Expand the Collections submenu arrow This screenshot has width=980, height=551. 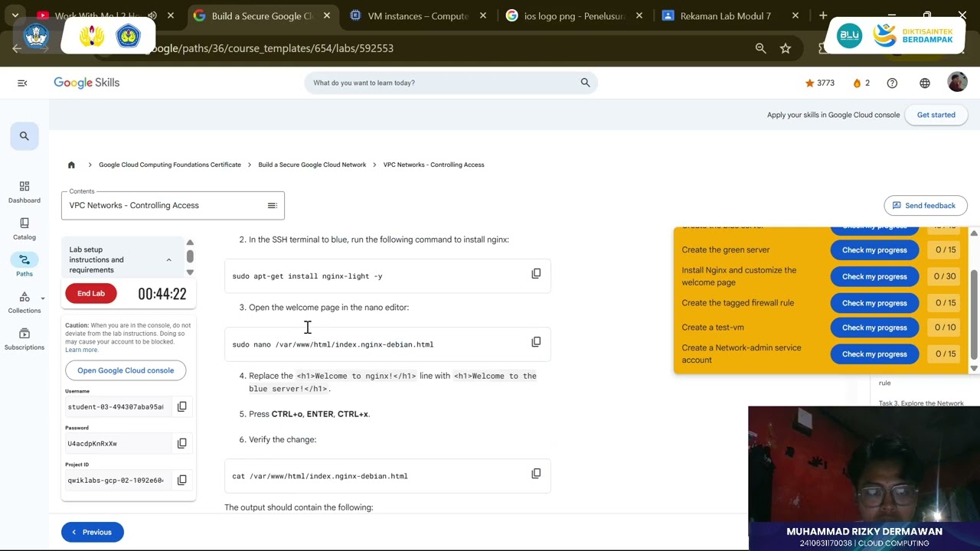(43, 298)
